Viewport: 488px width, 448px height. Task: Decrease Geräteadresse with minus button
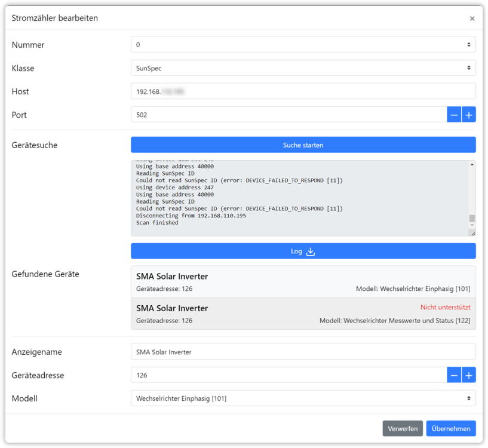[454, 375]
